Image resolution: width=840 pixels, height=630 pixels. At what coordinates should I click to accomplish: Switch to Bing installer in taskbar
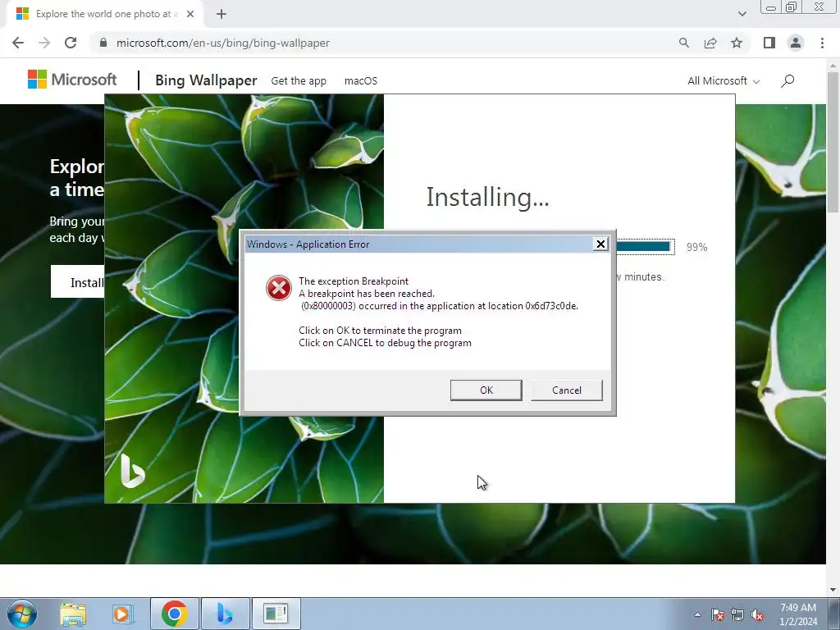pyautogui.click(x=225, y=614)
